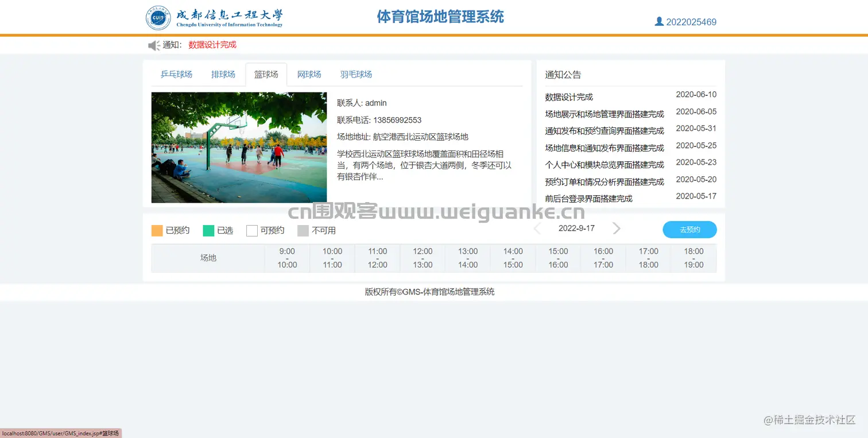This screenshot has width=868, height=438.
Task: Click the user profile icon beside 2022025469
Action: (x=659, y=22)
